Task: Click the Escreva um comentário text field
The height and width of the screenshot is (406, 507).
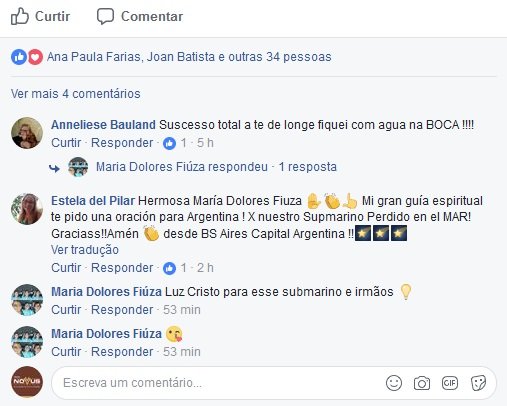Action: pos(274,383)
